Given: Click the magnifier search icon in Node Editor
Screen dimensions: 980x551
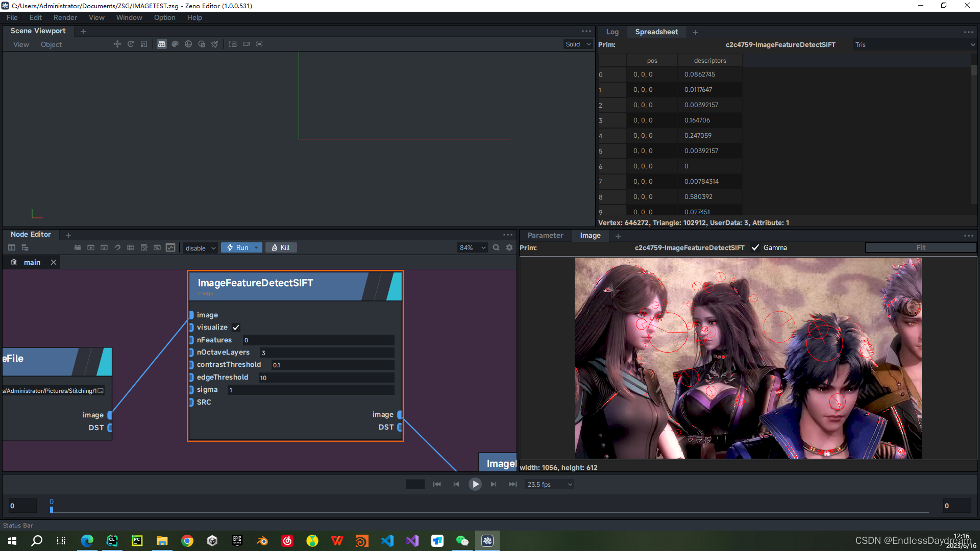Looking at the screenshot, I should click(x=496, y=247).
